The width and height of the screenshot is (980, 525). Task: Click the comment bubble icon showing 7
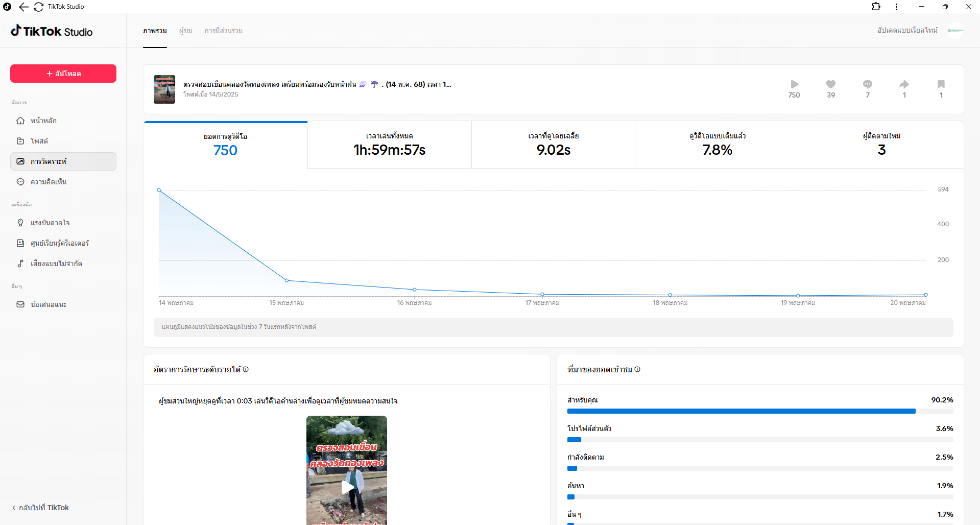pyautogui.click(x=868, y=84)
